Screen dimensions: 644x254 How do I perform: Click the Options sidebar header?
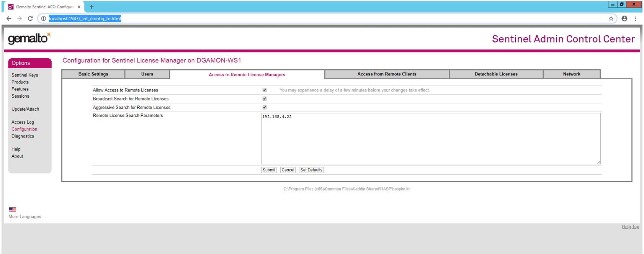click(30, 63)
